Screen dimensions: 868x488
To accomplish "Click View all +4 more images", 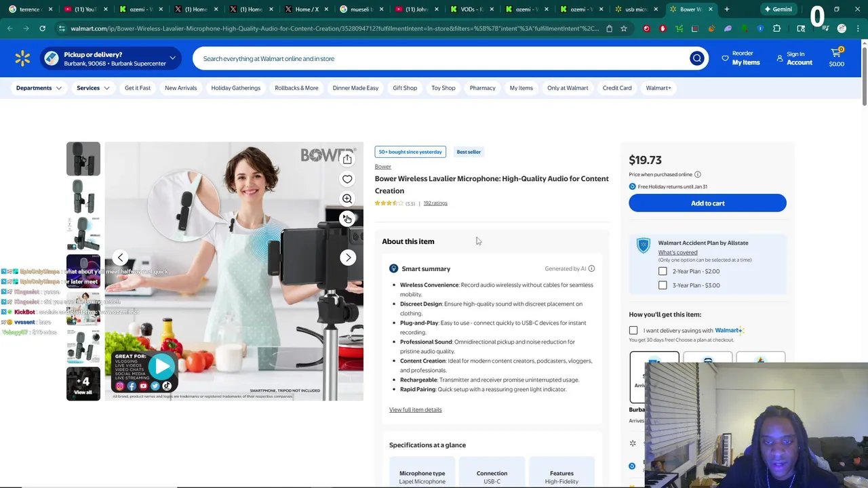I will pyautogui.click(x=83, y=384).
